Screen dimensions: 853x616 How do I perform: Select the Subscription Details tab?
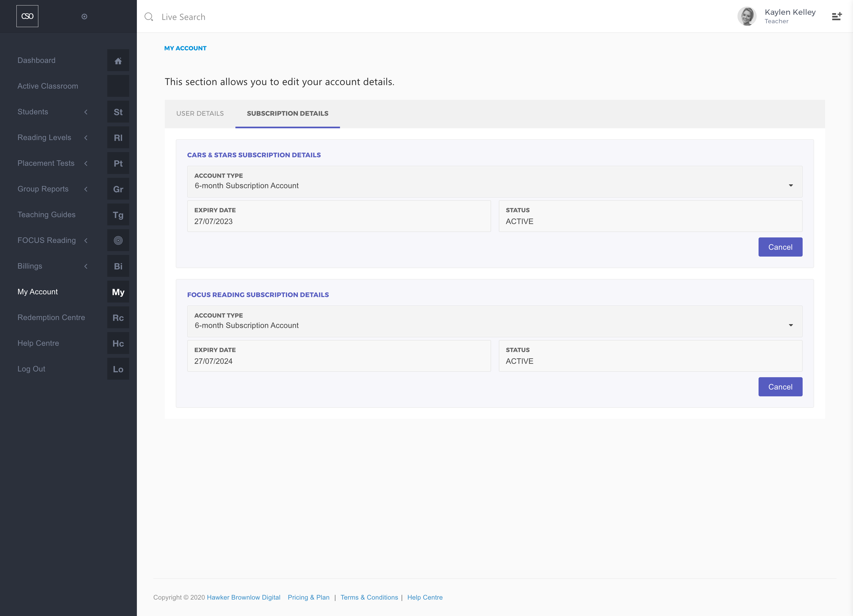click(288, 114)
